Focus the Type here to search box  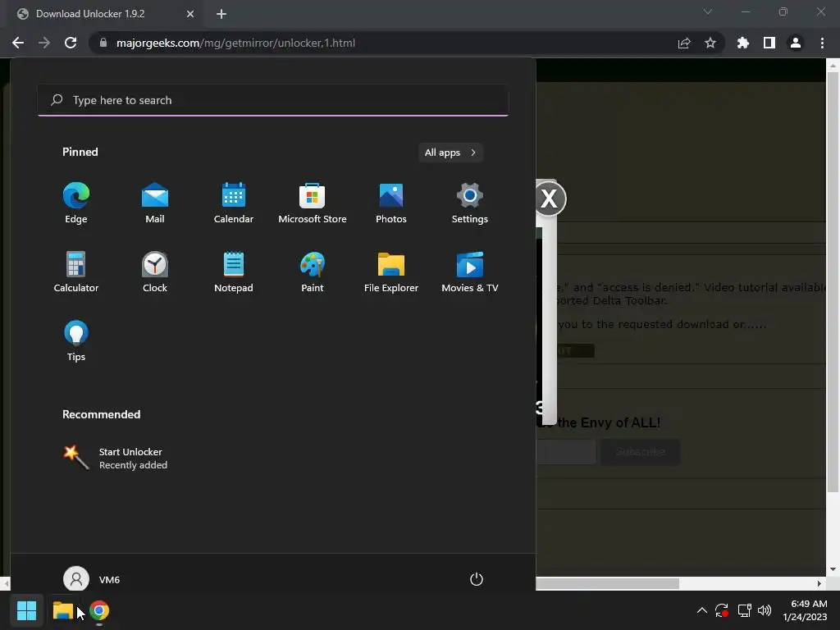click(272, 100)
